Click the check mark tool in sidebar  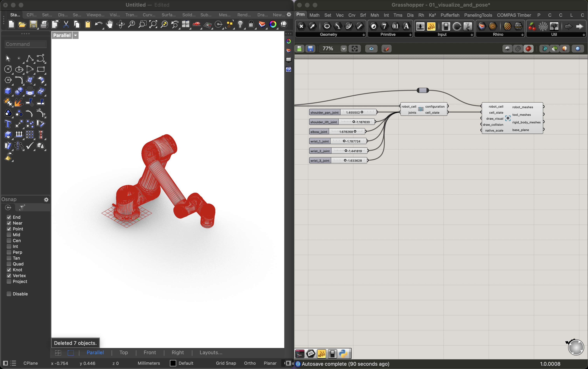(x=30, y=146)
